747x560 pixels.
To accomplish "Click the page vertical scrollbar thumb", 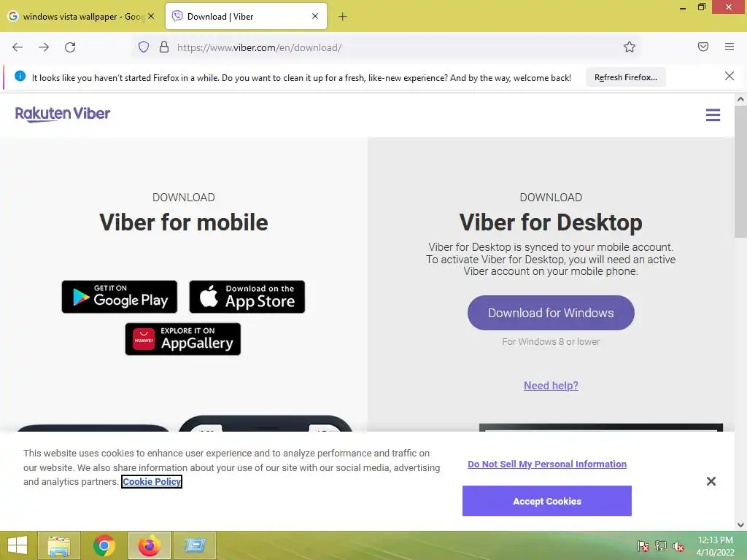I will click(x=740, y=171).
